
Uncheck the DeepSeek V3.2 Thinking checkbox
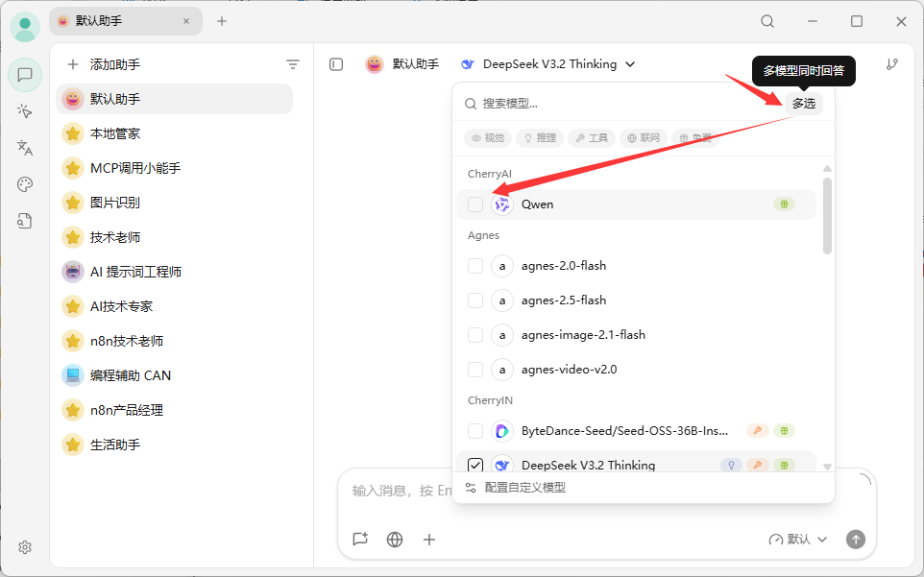coord(475,465)
